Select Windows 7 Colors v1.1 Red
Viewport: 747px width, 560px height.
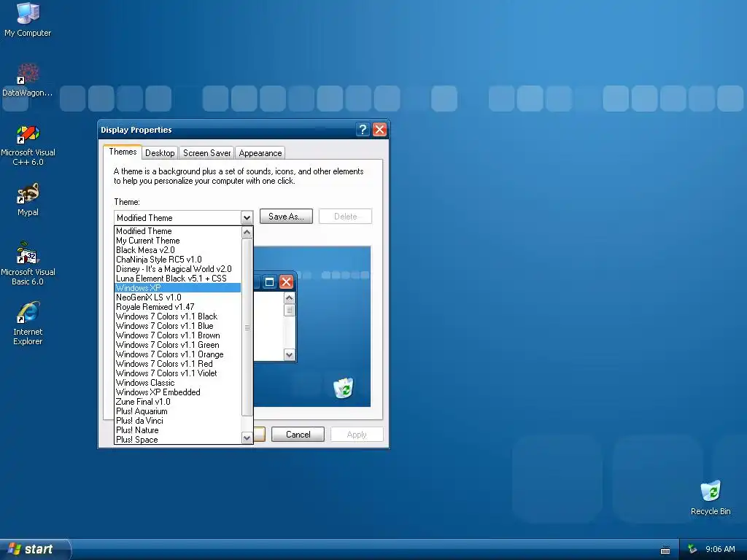point(178,364)
